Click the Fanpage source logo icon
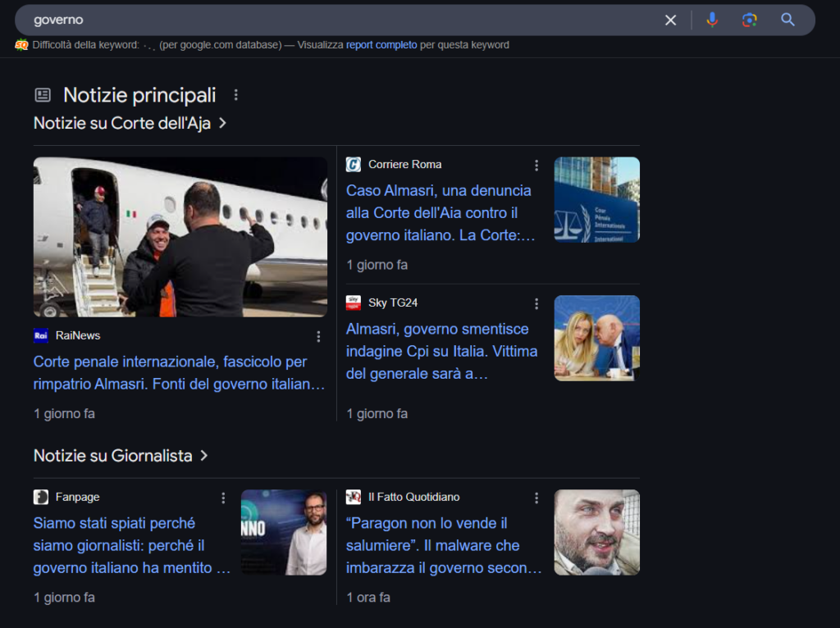The height and width of the screenshot is (628, 840). pyautogui.click(x=41, y=497)
